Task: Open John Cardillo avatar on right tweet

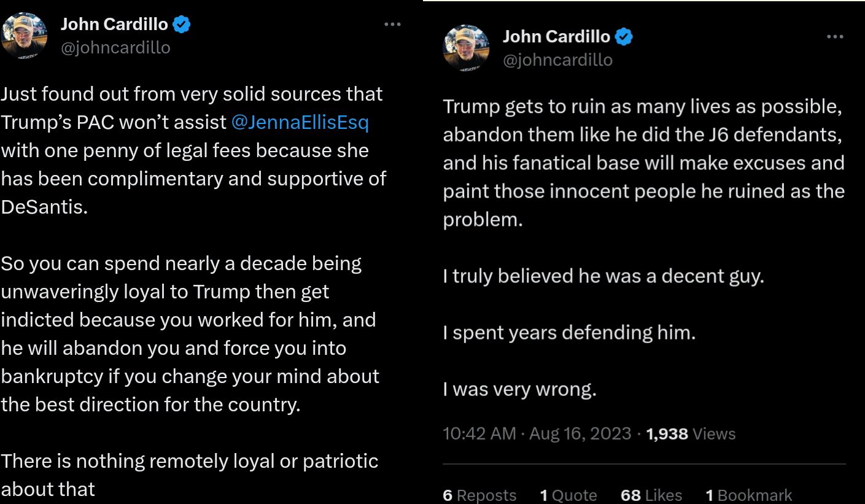Action: click(x=467, y=48)
